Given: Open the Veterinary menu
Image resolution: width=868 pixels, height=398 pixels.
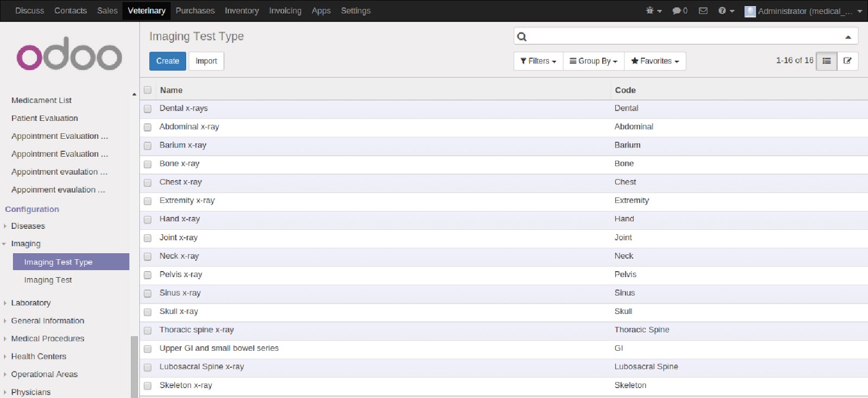Looking at the screenshot, I should (146, 11).
